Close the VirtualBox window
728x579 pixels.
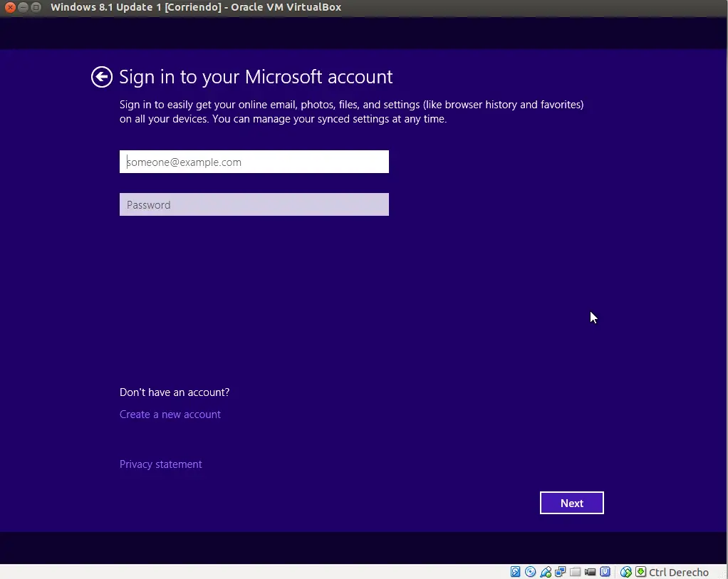tap(10, 7)
